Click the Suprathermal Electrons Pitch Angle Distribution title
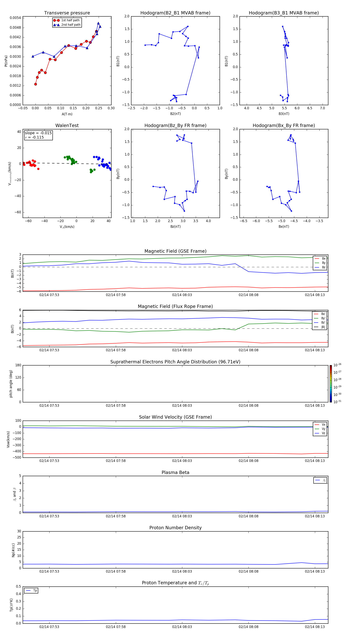The image size is (351, 644). tap(175, 362)
